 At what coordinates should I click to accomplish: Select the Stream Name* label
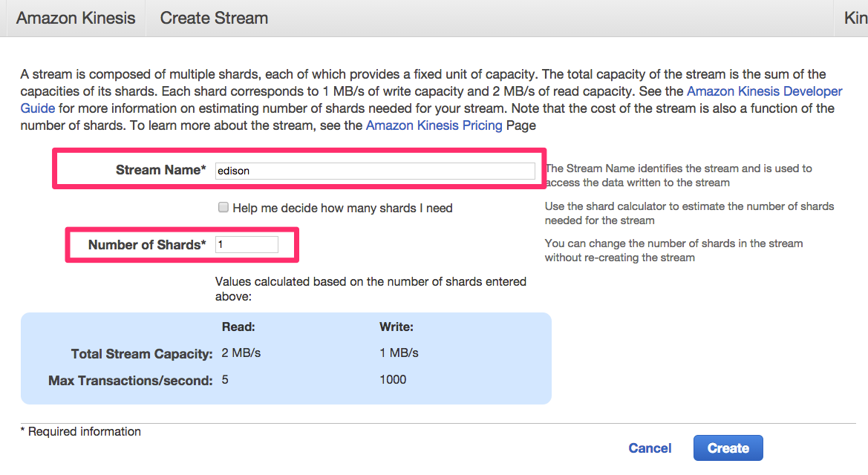[x=160, y=170]
